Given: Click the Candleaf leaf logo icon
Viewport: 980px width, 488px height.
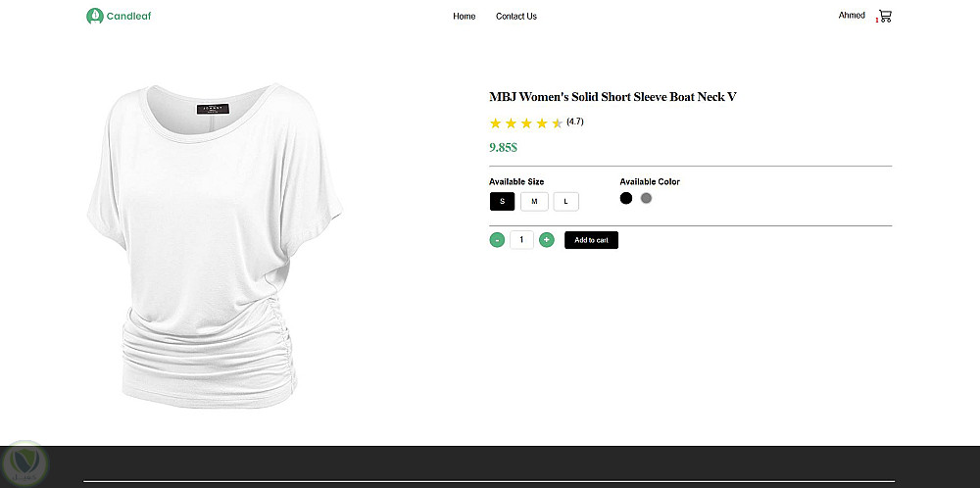Looking at the screenshot, I should click(x=94, y=16).
